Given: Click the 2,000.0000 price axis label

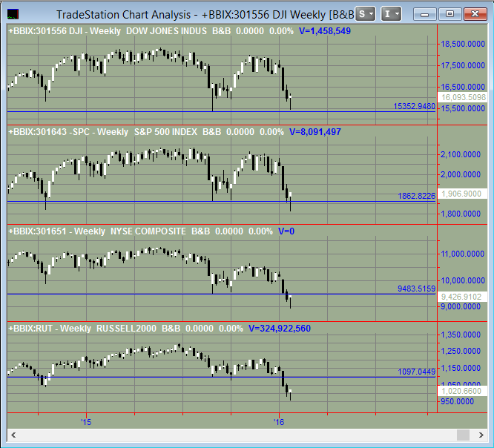Looking at the screenshot, I should (x=461, y=174).
